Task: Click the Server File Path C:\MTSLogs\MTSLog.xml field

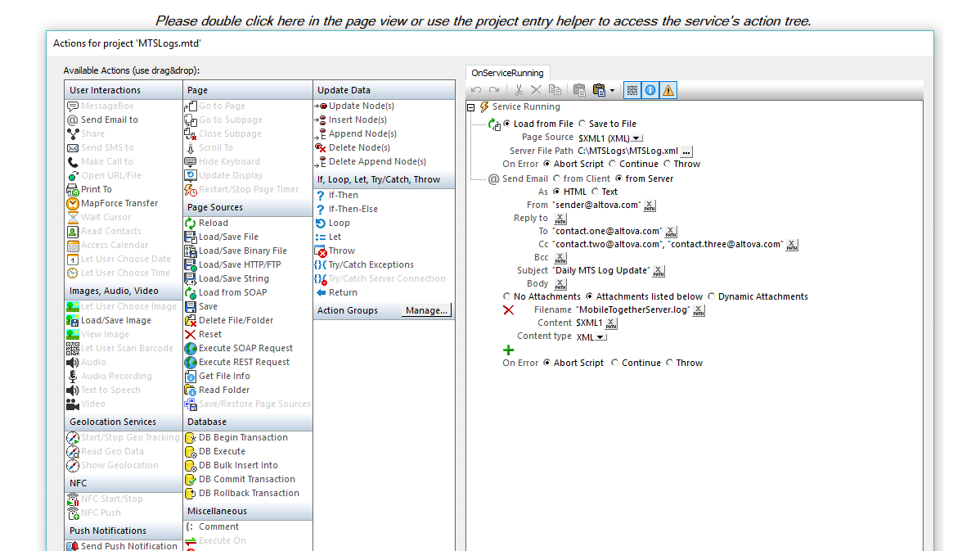Action: 627,151
